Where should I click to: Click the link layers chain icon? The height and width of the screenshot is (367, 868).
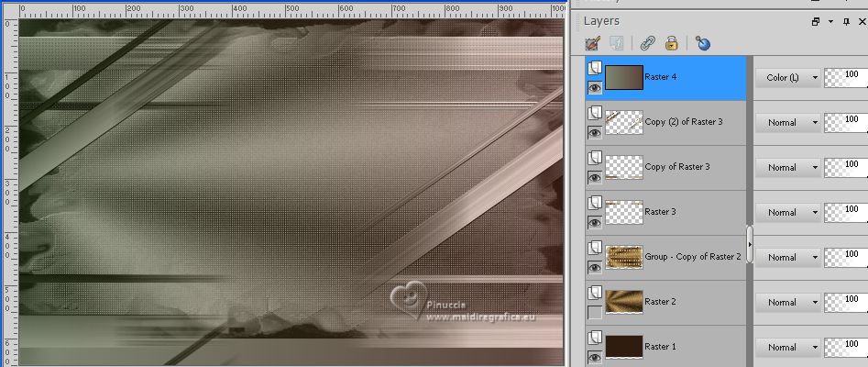(x=646, y=43)
